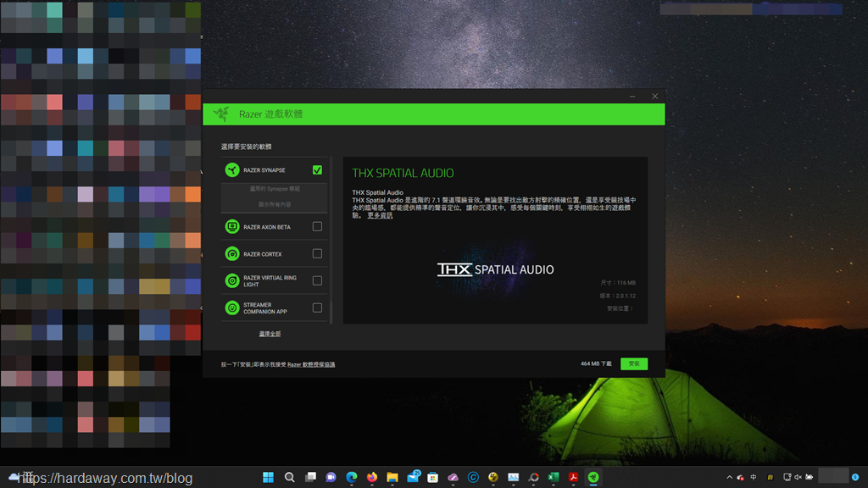
Task: Click the muted volume tray icon
Action: pos(798,477)
